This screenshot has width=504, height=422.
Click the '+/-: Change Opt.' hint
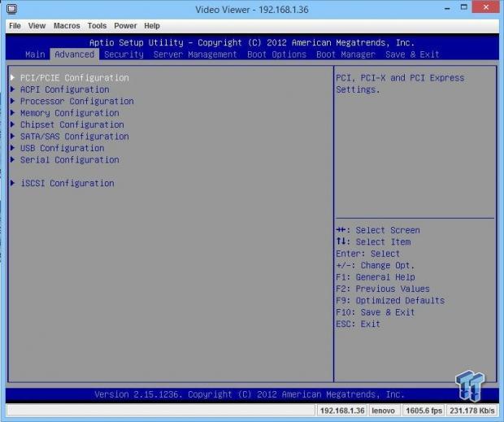click(x=375, y=265)
